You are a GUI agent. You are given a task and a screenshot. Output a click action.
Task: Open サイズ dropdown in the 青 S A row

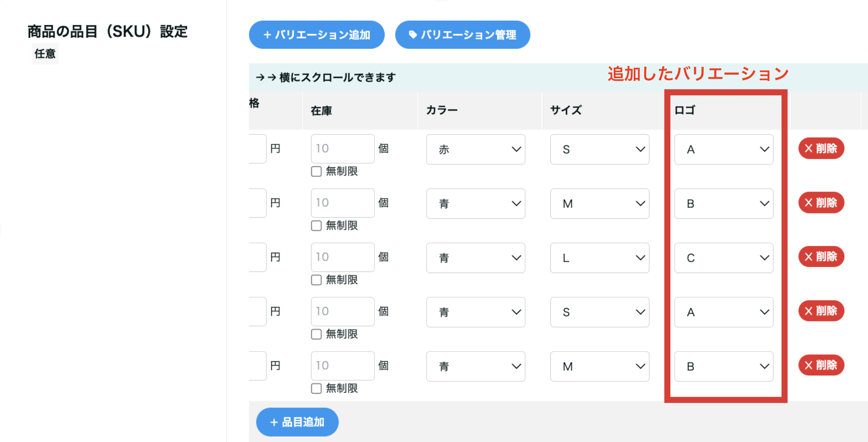[599, 312]
